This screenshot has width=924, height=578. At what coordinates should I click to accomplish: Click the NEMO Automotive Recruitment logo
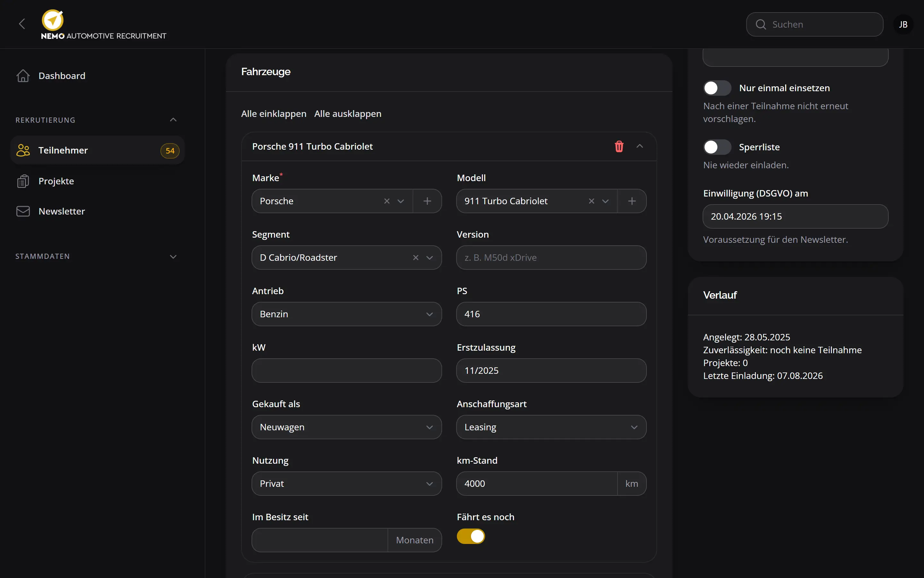click(104, 24)
